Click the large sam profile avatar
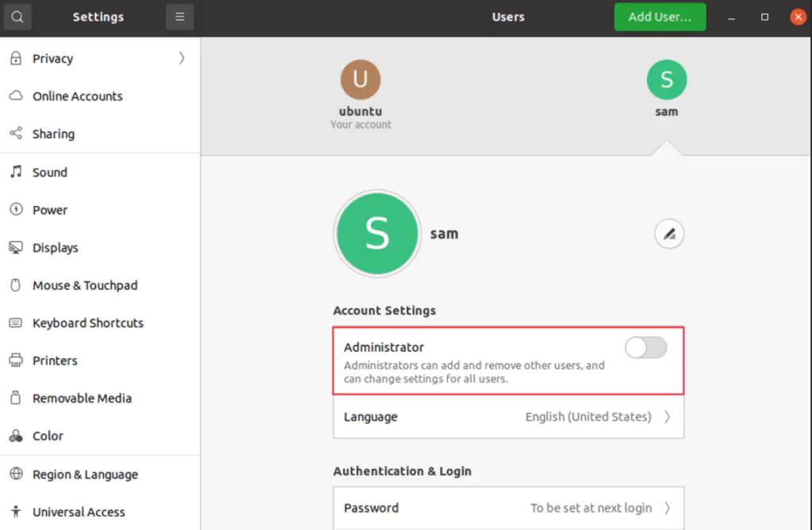Image resolution: width=812 pixels, height=530 pixels. (x=377, y=234)
